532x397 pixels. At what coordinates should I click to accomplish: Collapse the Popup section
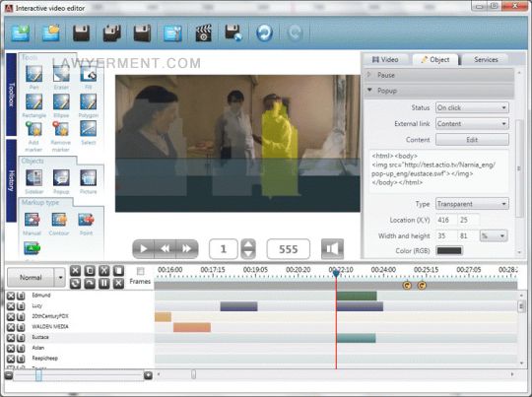point(438,91)
